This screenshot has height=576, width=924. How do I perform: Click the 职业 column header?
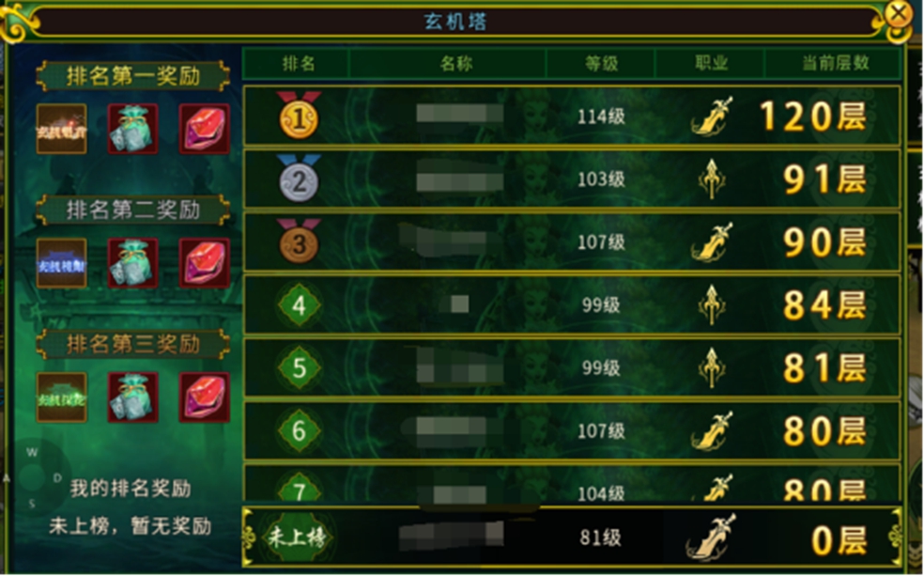point(710,63)
